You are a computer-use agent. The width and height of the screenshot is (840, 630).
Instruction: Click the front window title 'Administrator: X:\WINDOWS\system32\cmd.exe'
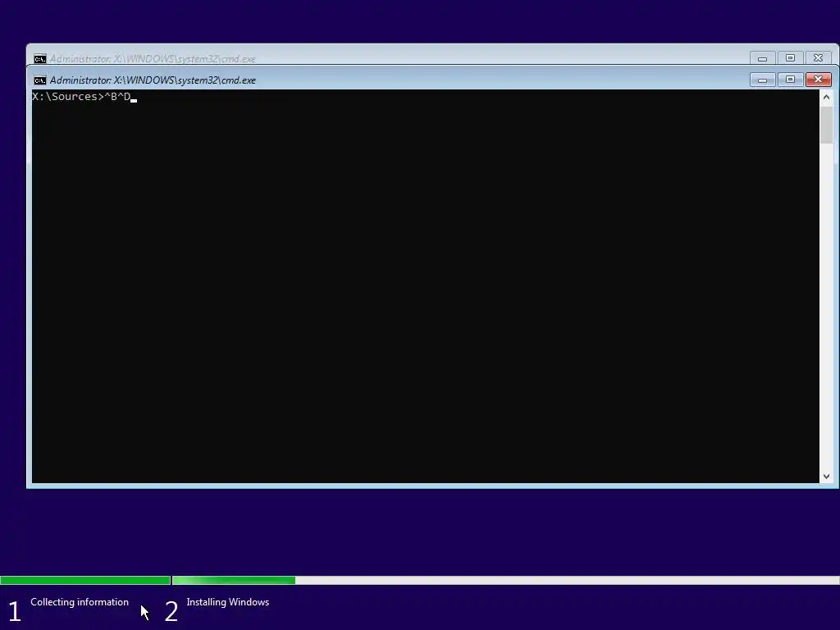click(153, 80)
